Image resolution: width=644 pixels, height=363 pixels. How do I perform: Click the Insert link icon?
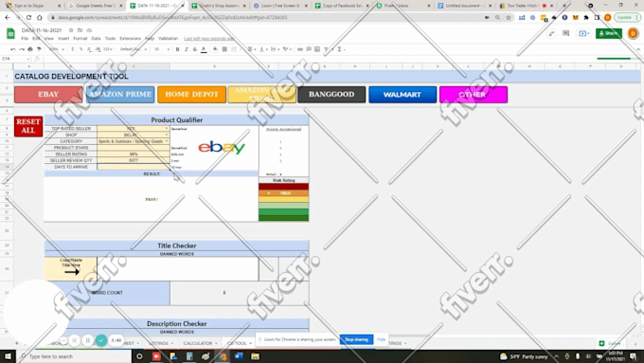coord(300,49)
